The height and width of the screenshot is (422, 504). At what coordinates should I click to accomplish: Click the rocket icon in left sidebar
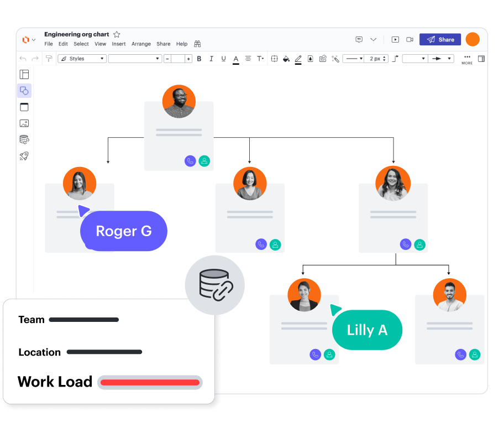(24, 156)
